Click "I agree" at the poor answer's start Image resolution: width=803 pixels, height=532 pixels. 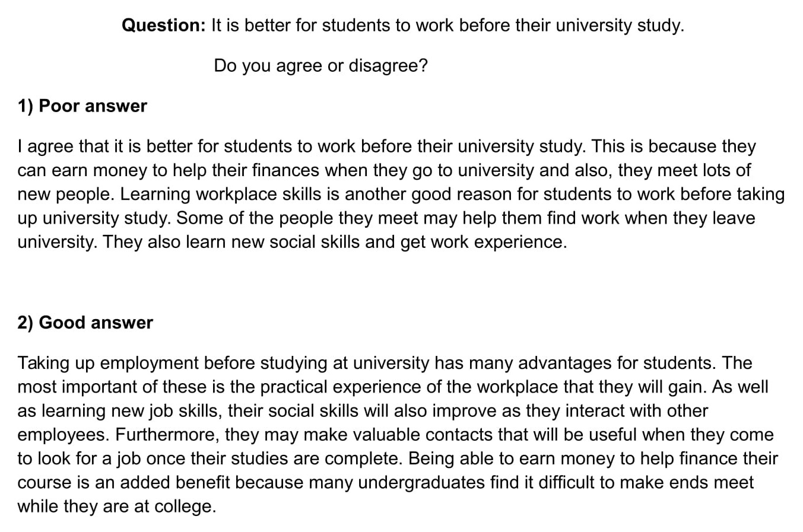(x=41, y=146)
